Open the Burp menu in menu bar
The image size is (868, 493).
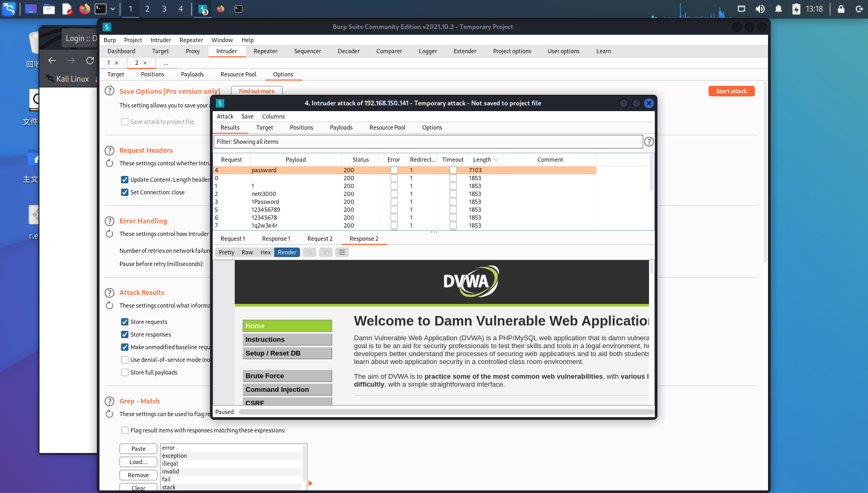109,40
